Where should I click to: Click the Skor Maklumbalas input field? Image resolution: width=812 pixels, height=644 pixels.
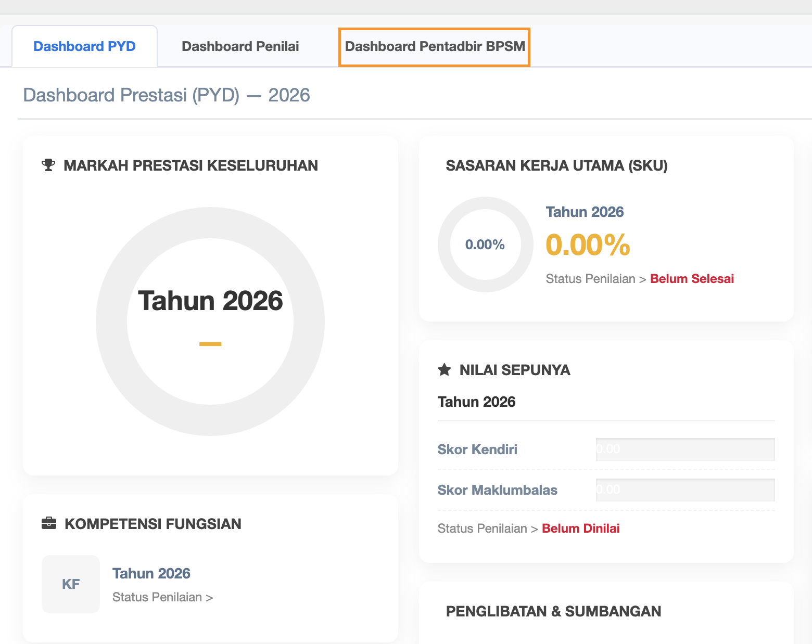coord(684,490)
